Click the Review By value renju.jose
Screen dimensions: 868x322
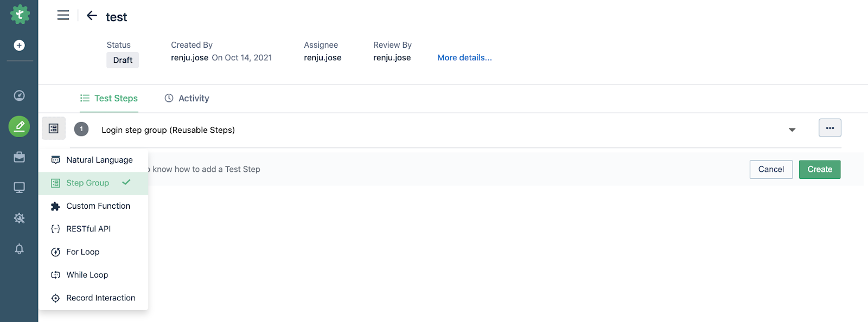click(x=392, y=57)
